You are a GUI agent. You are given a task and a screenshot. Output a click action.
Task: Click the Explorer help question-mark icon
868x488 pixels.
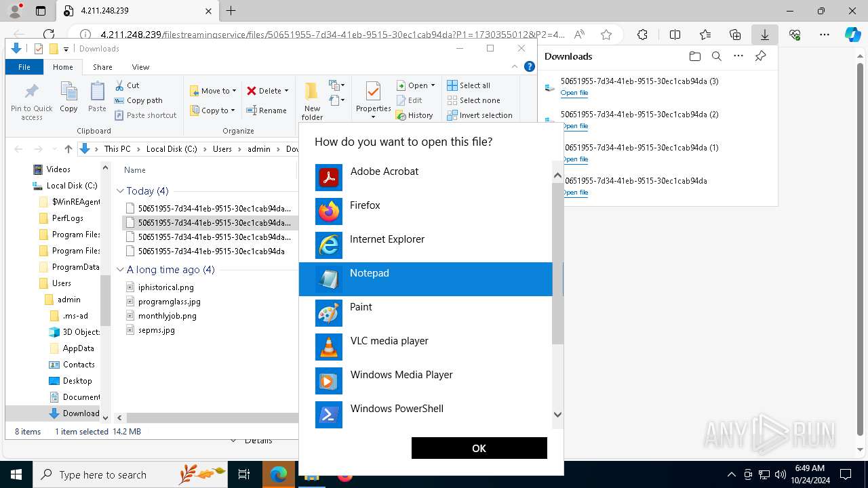(530, 66)
